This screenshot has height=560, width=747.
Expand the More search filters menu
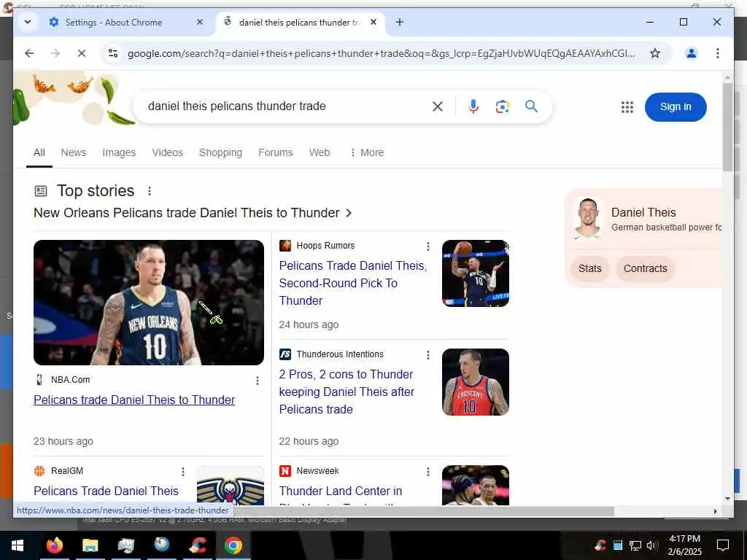[367, 152]
